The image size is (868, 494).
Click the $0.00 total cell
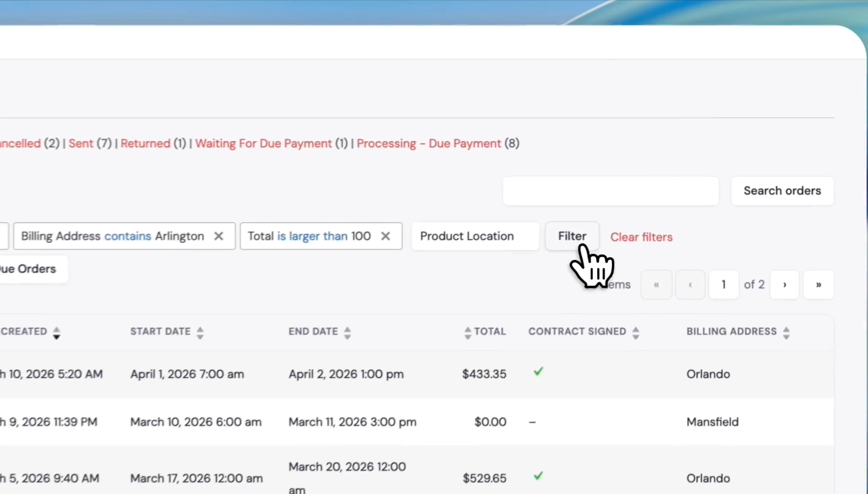(490, 422)
